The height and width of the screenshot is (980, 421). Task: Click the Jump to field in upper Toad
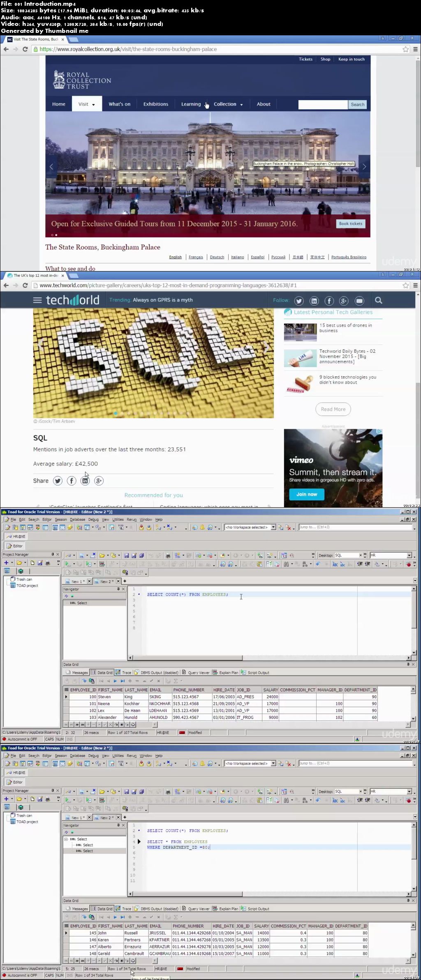point(356,527)
